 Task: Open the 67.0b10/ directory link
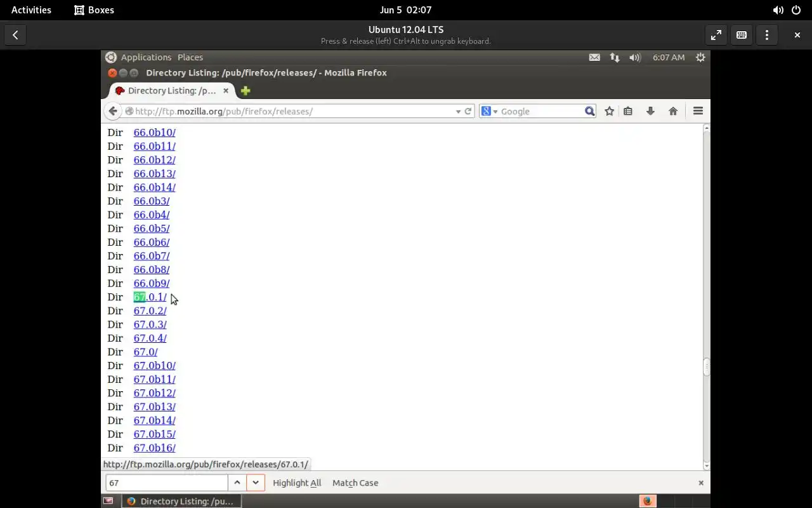click(154, 366)
